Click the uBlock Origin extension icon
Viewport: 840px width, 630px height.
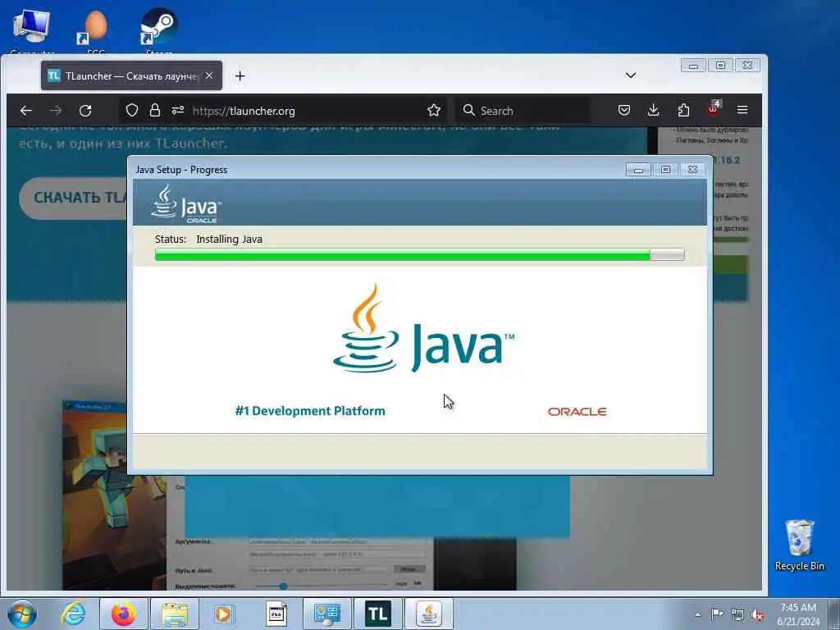714,109
